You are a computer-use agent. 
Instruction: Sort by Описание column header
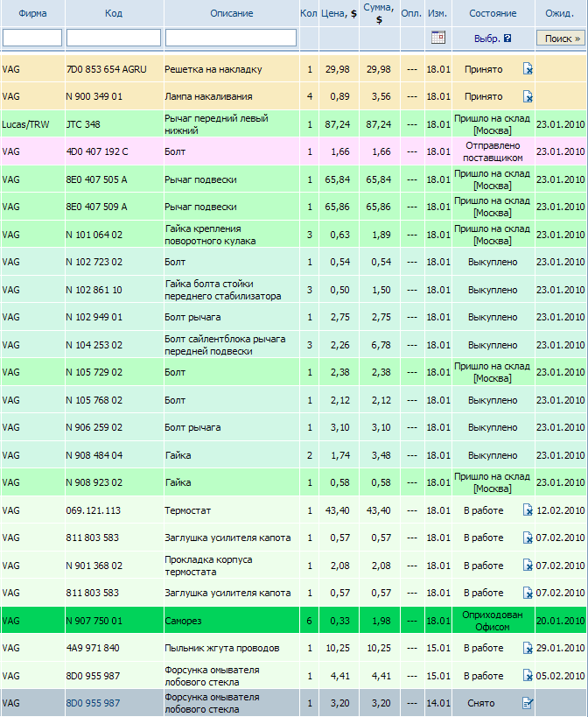tap(232, 13)
